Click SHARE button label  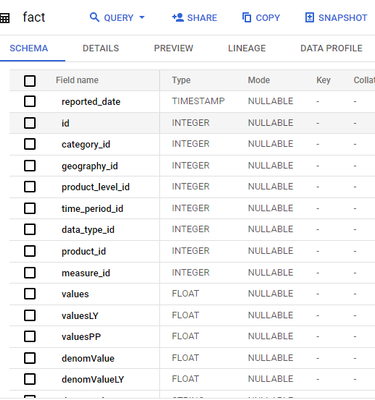tap(202, 18)
